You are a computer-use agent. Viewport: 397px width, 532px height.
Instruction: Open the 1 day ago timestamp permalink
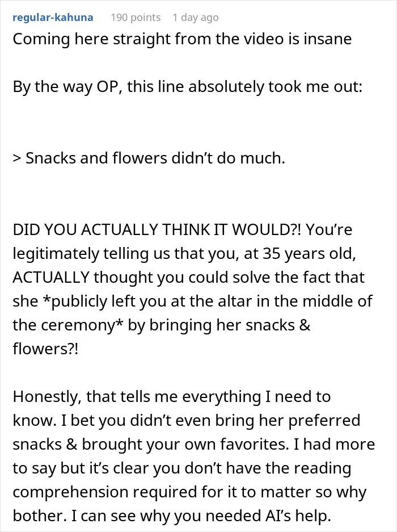point(196,17)
